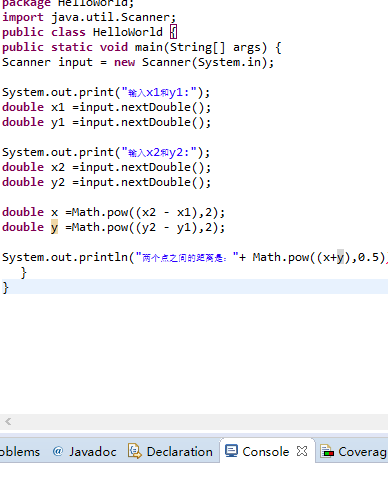Open the Declaration tab
388x490 pixels.
point(170,452)
